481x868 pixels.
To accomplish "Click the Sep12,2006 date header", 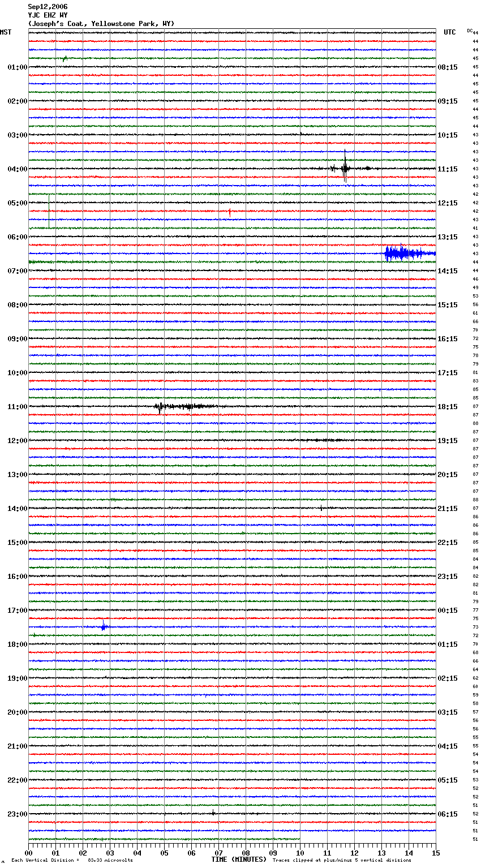I will coord(48,7).
